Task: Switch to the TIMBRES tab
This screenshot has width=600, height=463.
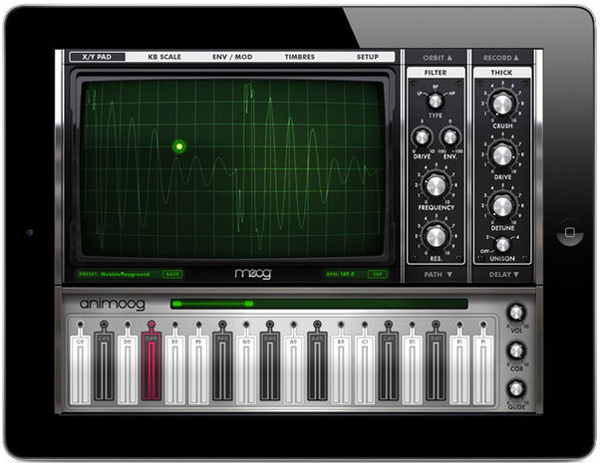Action: [300, 57]
